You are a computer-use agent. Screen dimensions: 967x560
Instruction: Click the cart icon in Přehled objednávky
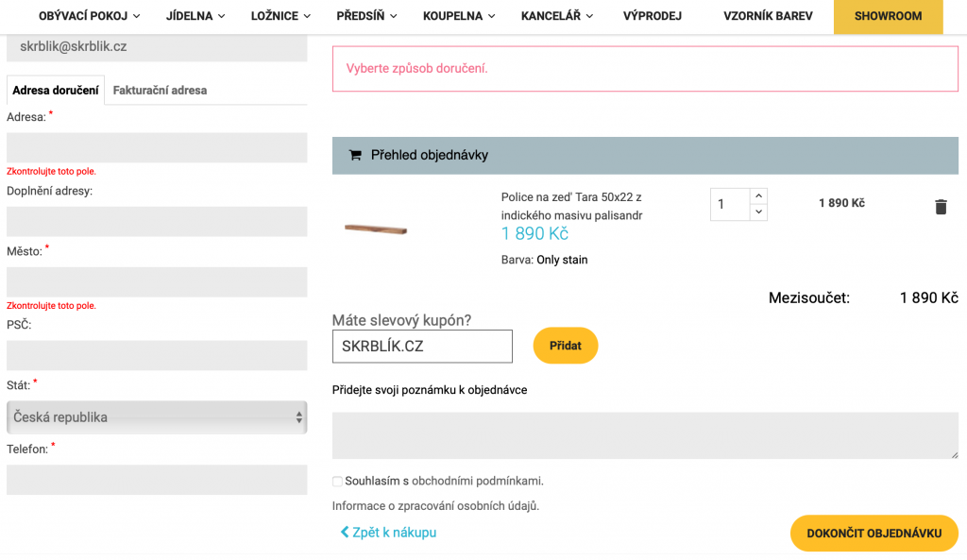tap(355, 155)
